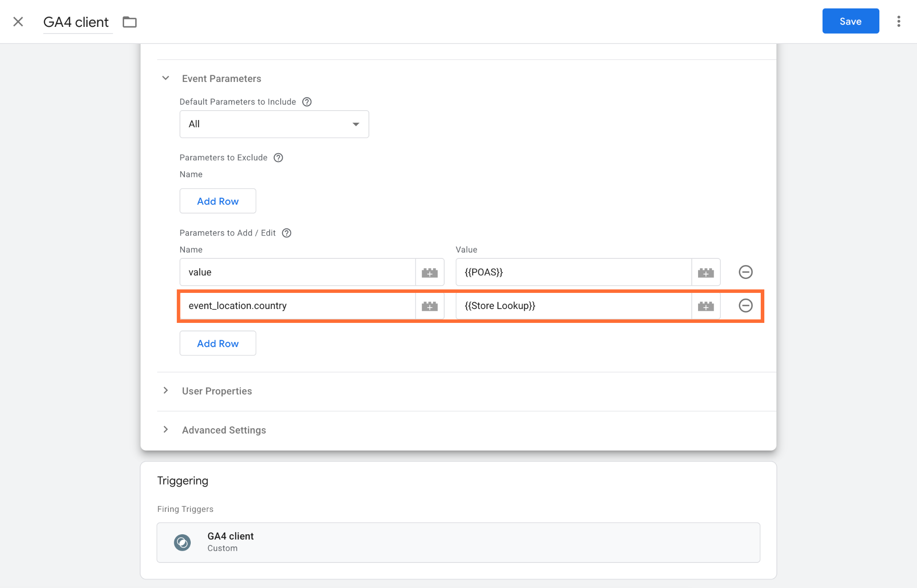The image size is (917, 588).
Task: Save the tag configuration
Action: (x=850, y=21)
